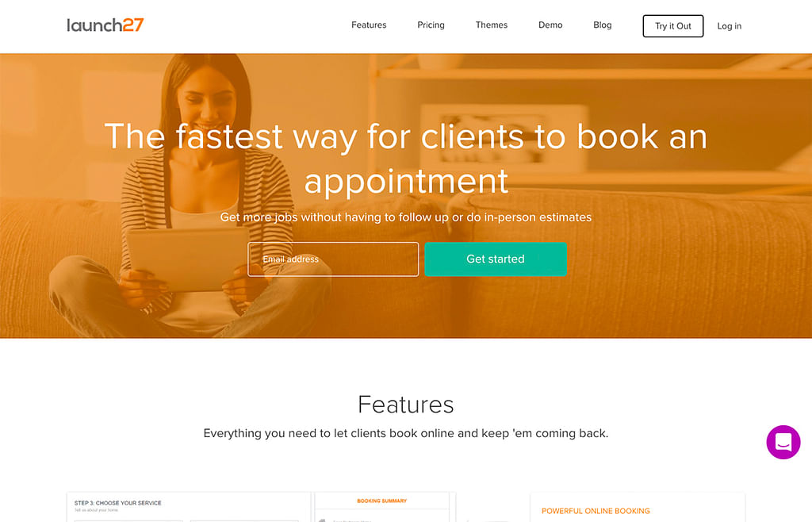Screen dimensions: 812x522
Task: Select the Features section heading
Action: click(406, 405)
